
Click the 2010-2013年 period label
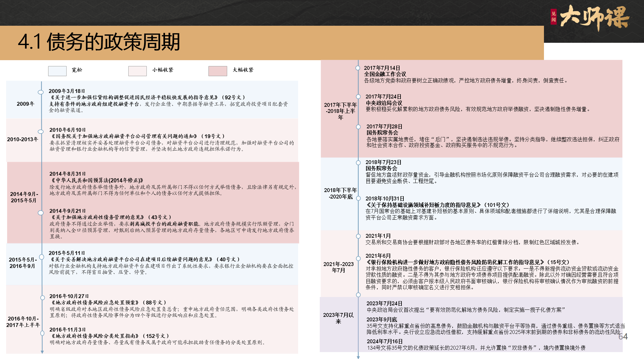coord(23,139)
